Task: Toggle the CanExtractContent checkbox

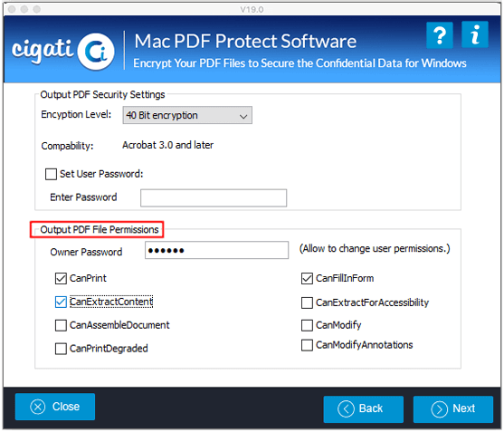Action: tap(61, 302)
